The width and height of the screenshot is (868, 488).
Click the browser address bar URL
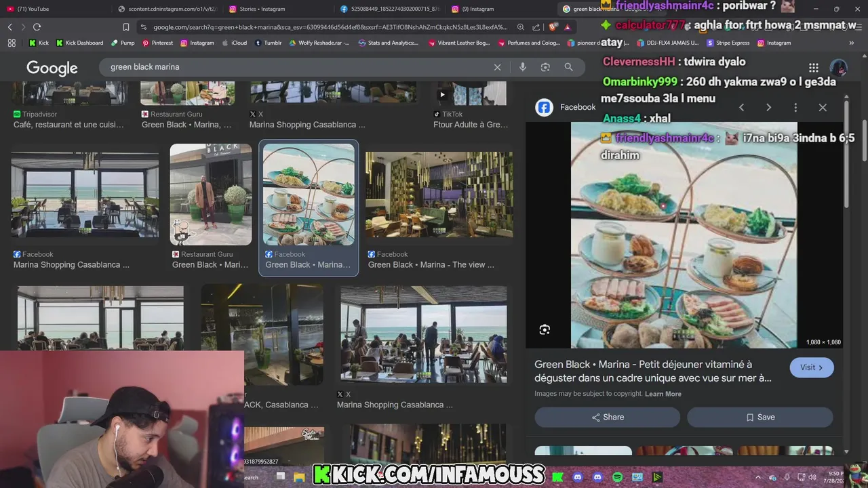(330, 27)
